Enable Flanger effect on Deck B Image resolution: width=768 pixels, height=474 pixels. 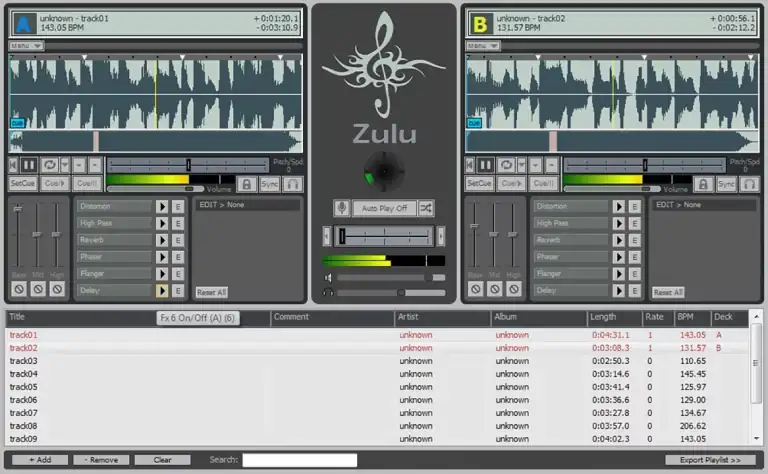point(619,274)
